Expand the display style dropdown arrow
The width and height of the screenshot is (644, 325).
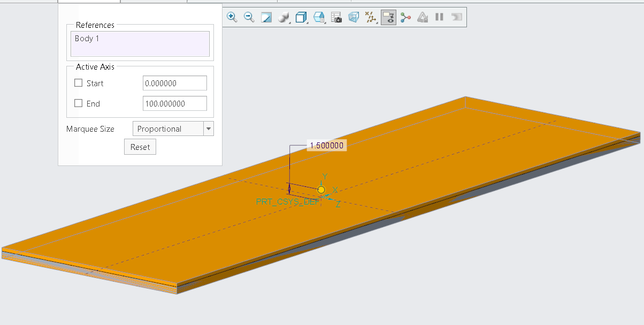coord(309,24)
